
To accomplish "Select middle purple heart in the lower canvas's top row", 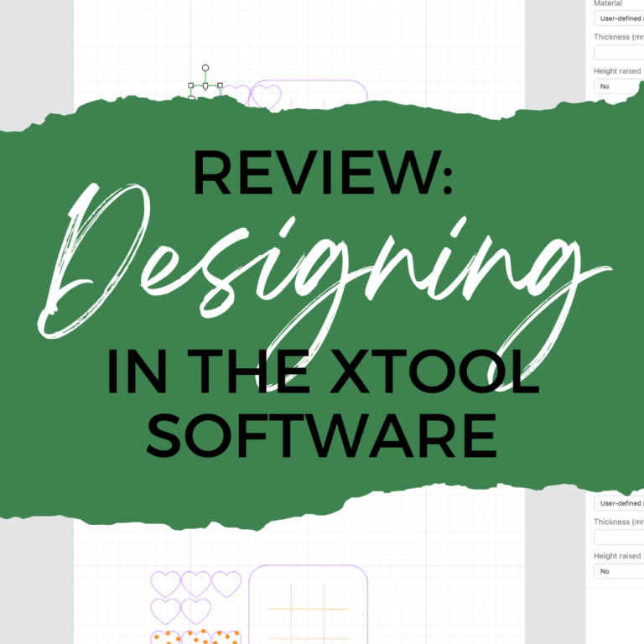I will pos(196,584).
